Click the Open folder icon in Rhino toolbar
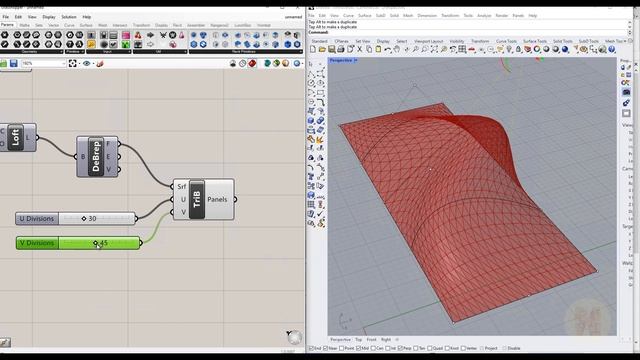Image resolution: width=640 pixels, height=360 pixels. click(322, 49)
